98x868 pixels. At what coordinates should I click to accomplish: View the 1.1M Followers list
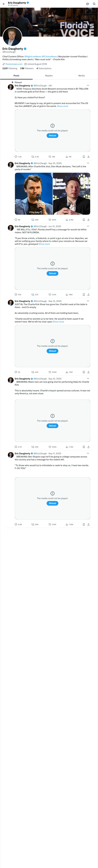[27, 68]
